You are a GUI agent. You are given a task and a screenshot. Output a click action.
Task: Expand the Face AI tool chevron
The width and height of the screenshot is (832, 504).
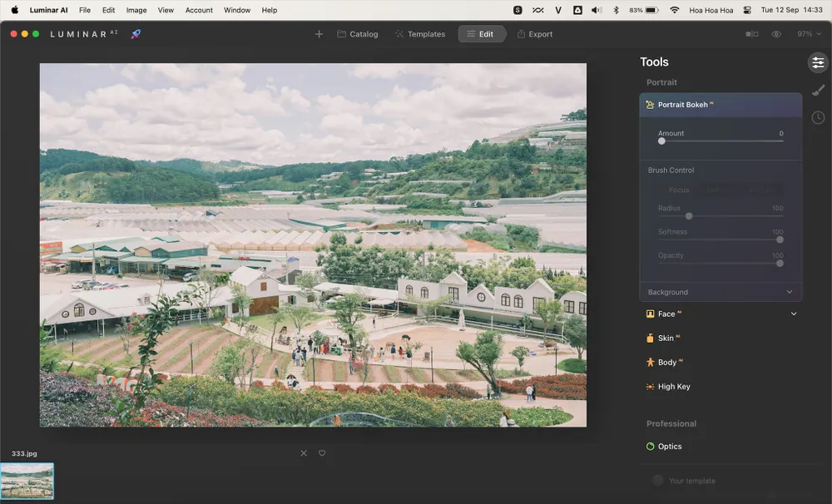[793, 314]
